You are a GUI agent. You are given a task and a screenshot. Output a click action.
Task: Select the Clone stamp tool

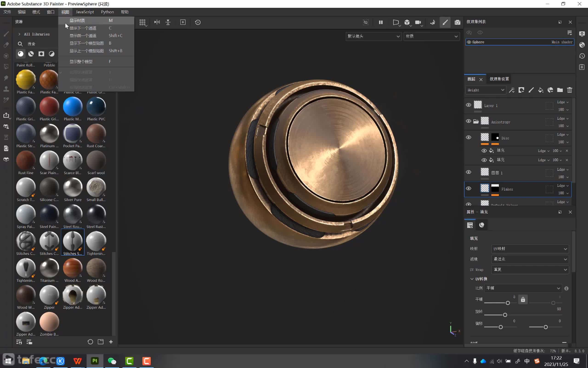6,89
